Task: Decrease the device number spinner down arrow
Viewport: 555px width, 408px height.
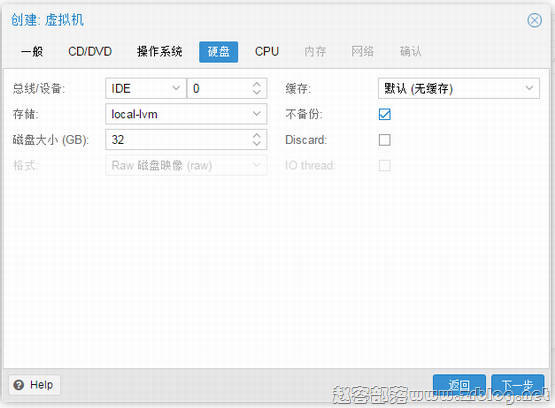Action: tap(257, 92)
